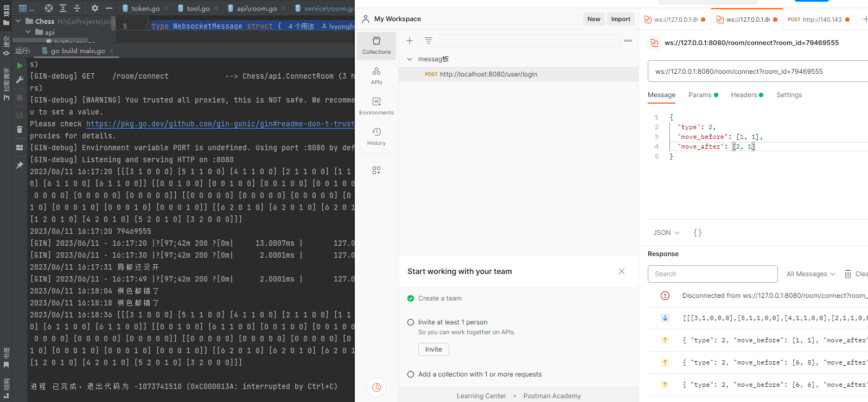
Task: Click the disconnected error icon in messages
Action: pyautogui.click(x=665, y=296)
